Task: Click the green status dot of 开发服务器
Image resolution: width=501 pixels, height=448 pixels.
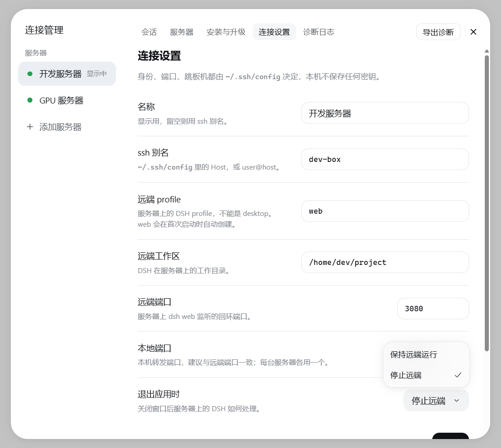Action: click(x=30, y=74)
